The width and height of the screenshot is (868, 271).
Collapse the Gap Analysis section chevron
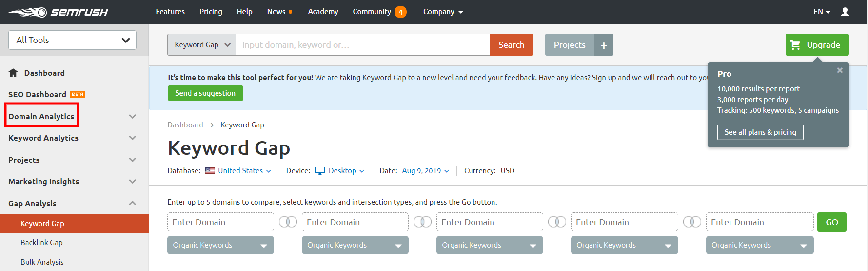tap(132, 203)
